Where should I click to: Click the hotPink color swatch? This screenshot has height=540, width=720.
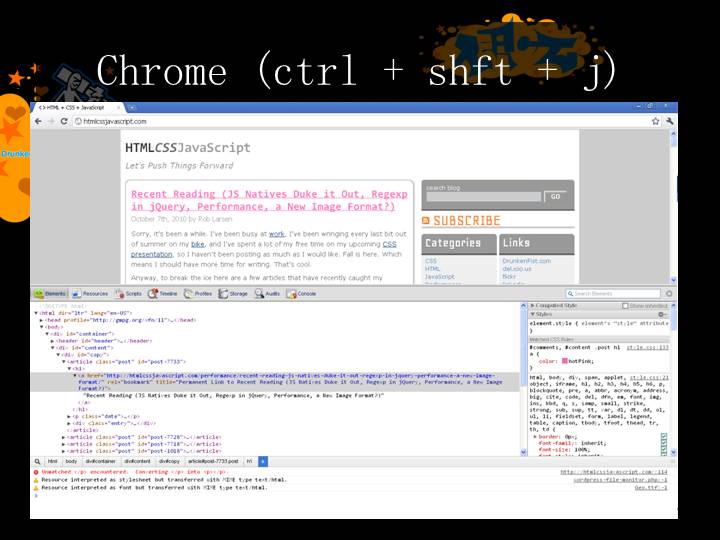pyautogui.click(x=565, y=359)
